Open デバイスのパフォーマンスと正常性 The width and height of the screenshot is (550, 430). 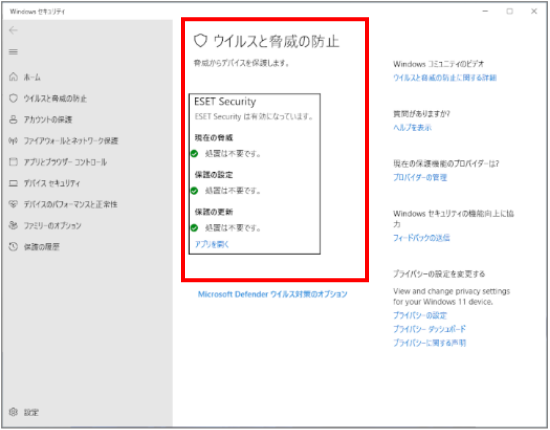pyautogui.click(x=71, y=204)
